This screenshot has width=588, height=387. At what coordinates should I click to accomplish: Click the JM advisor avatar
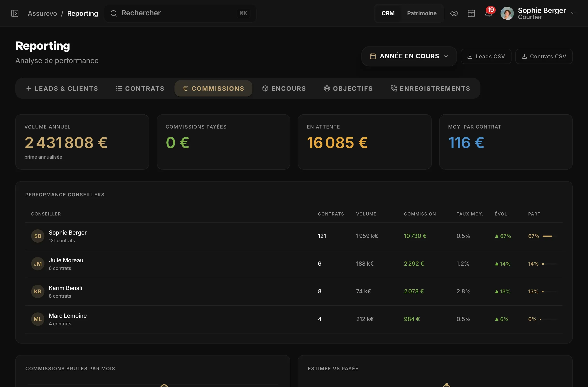38,263
